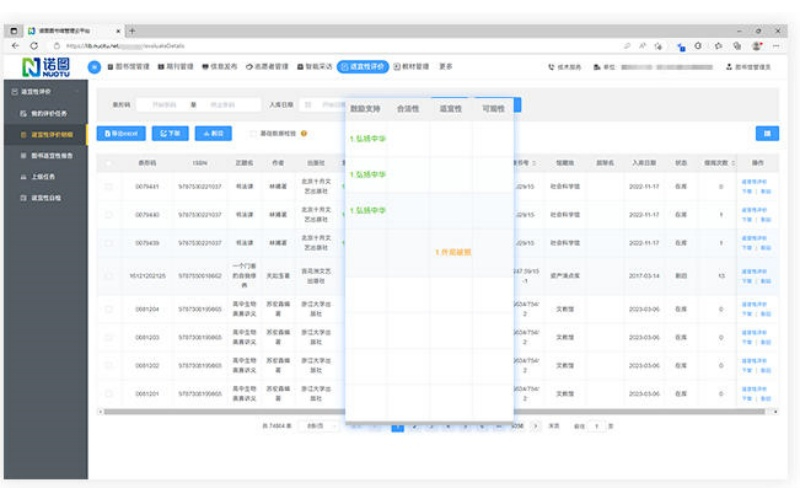Open the 信息发布 top menu
Image resolution: width=800 pixels, height=500 pixels.
tap(220, 67)
